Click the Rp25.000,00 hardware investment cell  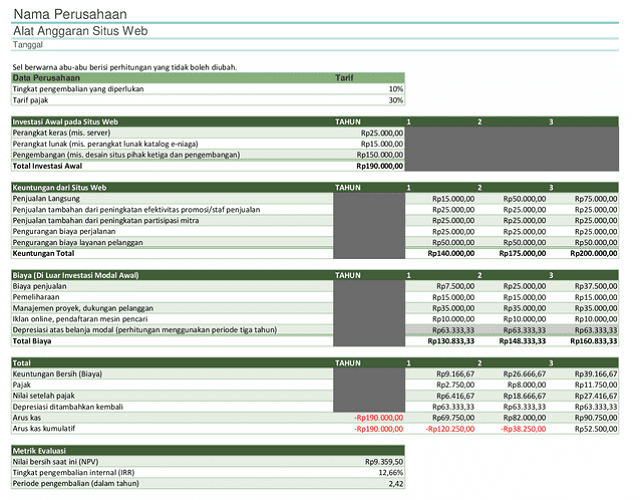click(382, 133)
